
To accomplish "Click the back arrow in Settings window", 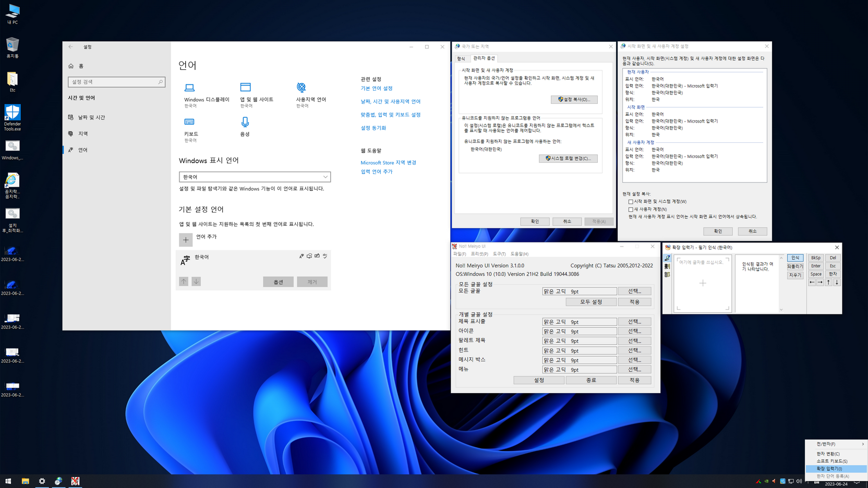I will pyautogui.click(x=71, y=47).
